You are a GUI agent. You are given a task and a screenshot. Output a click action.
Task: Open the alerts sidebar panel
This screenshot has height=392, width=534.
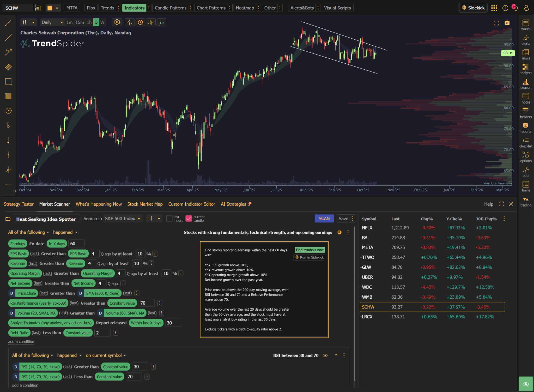pyautogui.click(x=525, y=40)
